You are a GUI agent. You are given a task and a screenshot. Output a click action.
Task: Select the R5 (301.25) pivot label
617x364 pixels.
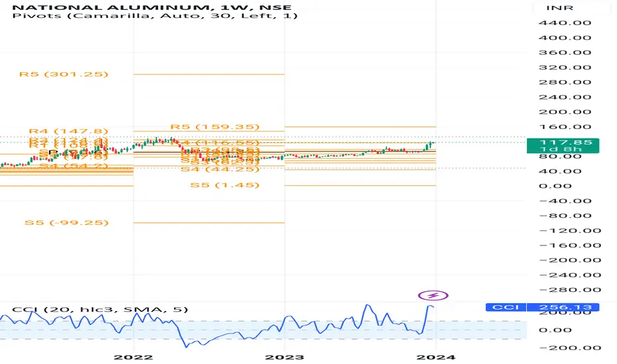click(64, 74)
